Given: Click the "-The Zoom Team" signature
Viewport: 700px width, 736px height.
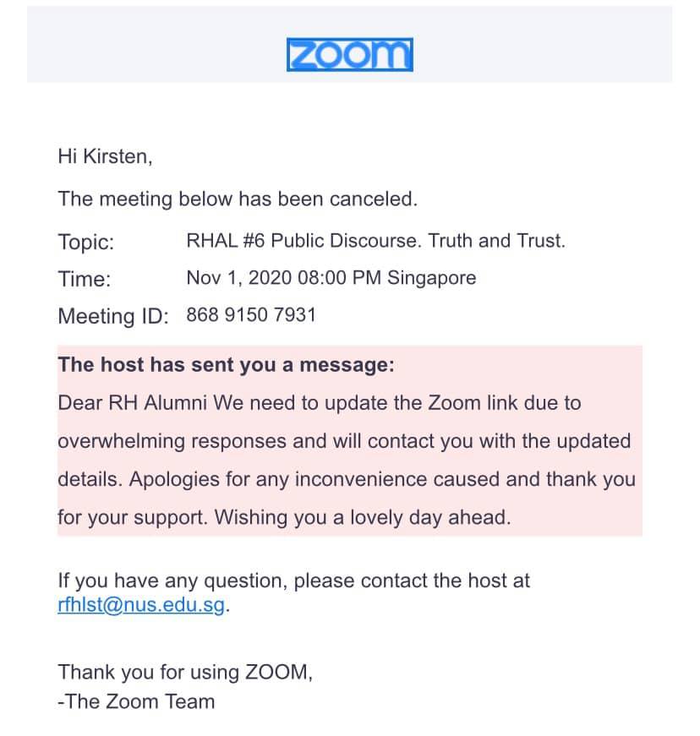Looking at the screenshot, I should pyautogui.click(x=136, y=701).
